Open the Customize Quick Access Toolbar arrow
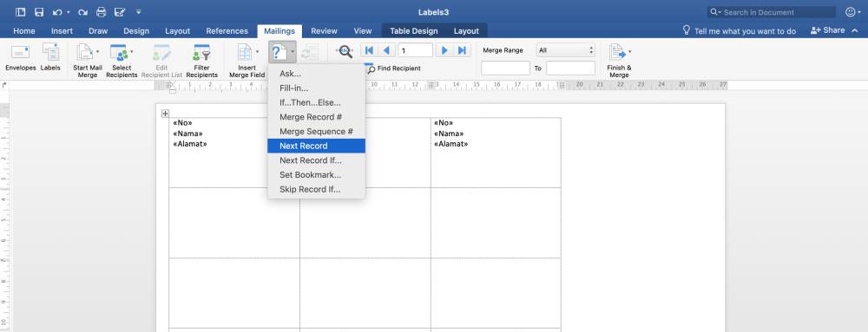Viewport: 868px width, 332px height. click(138, 11)
